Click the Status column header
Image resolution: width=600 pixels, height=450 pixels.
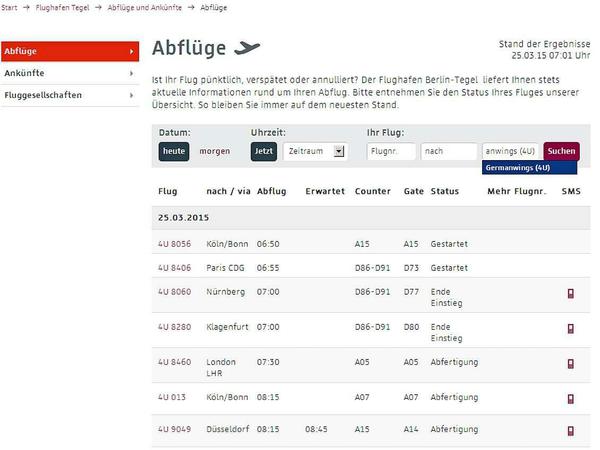coord(445,191)
